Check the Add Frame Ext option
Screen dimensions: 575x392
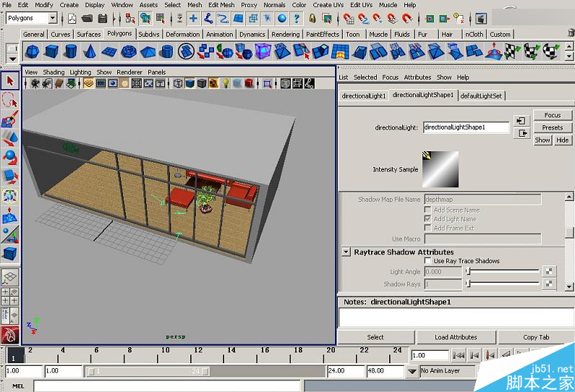tap(427, 229)
